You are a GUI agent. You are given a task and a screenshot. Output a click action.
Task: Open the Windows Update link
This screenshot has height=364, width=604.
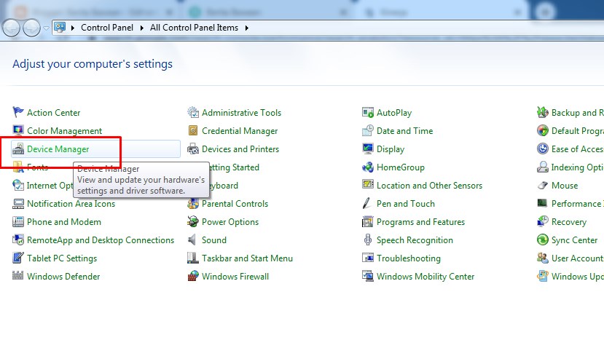(578, 276)
